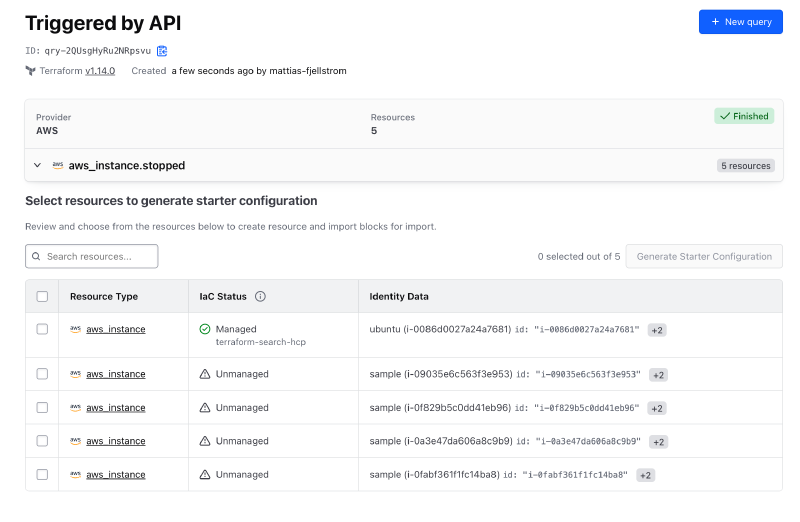The width and height of the screenshot is (800, 522).
Task: Expand +2 badge for sample i-0a3e47da606a8c9b9
Action: point(658,442)
